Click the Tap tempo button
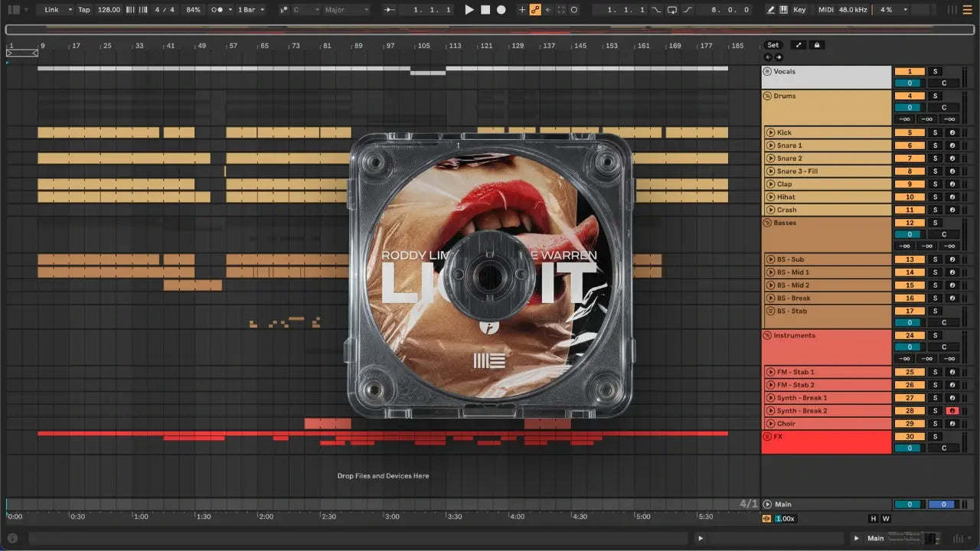The image size is (980, 551). 84,10
